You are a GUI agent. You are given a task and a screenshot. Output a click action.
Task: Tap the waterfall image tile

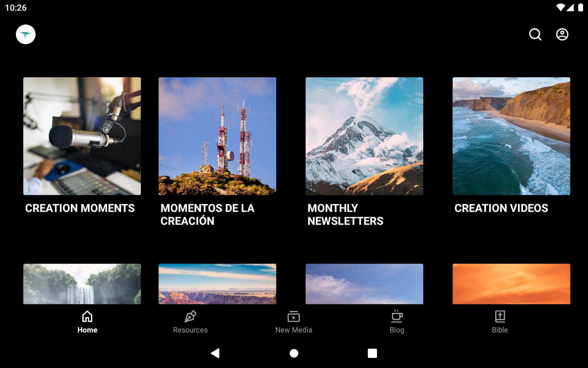[x=82, y=284]
